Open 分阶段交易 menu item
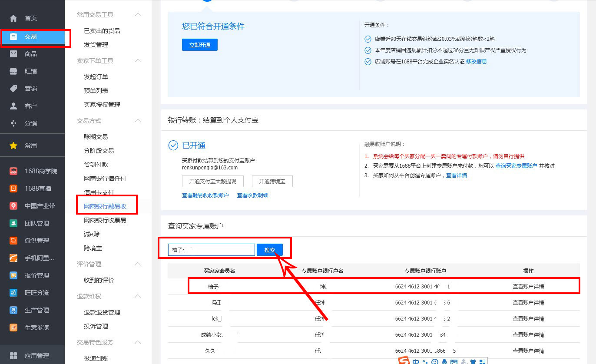The image size is (596, 364). (99, 151)
